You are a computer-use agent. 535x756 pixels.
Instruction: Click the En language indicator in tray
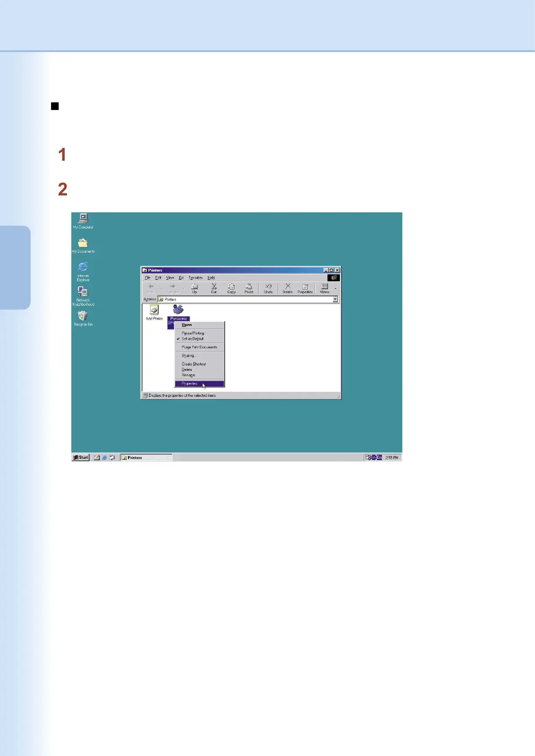[x=379, y=457]
